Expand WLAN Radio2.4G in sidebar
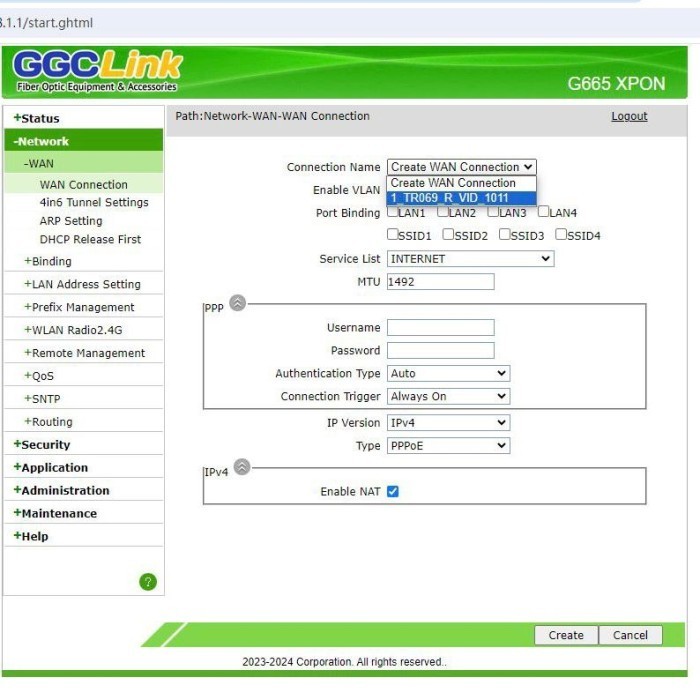The width and height of the screenshot is (700, 700). coord(77,330)
